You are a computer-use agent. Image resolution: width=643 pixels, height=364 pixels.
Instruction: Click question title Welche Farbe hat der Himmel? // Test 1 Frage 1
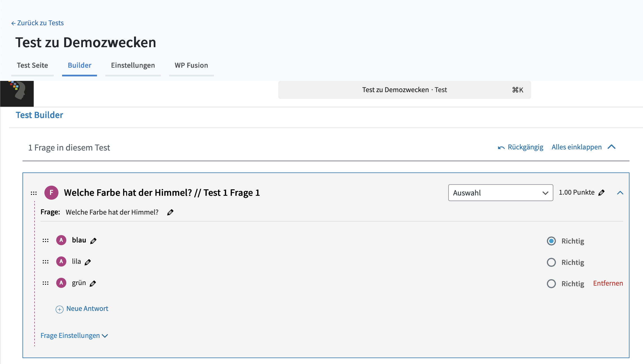(x=162, y=193)
